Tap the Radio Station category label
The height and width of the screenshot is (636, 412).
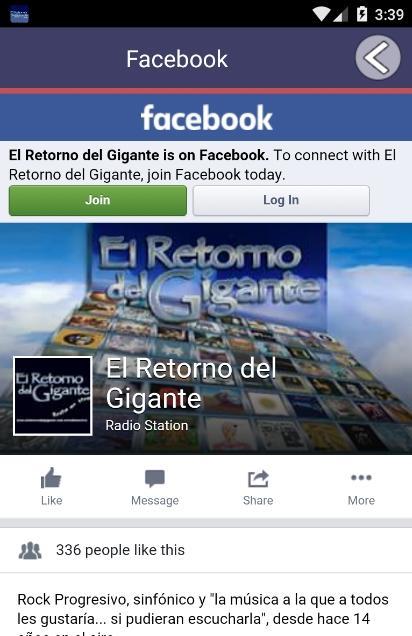pos(147,425)
